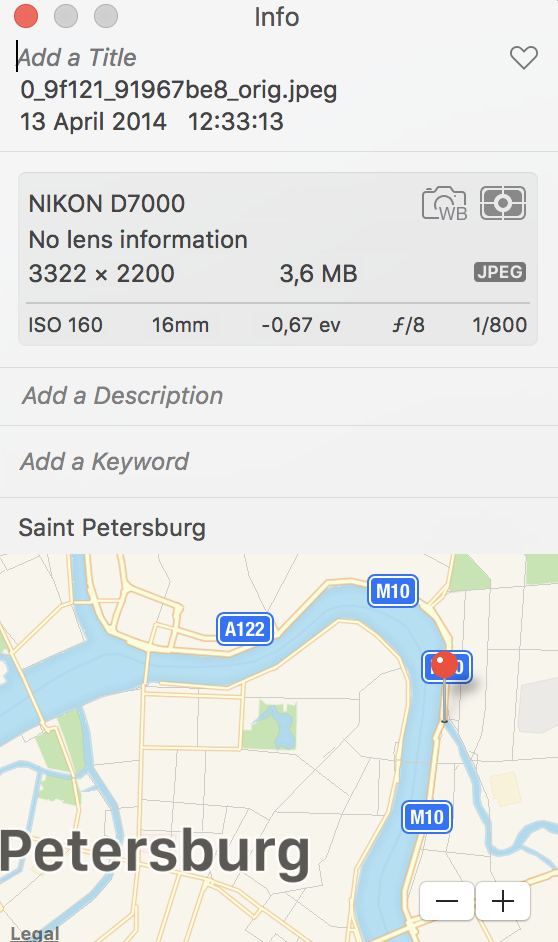
Task: Click the NIKON D7000 camera name
Action: [107, 204]
